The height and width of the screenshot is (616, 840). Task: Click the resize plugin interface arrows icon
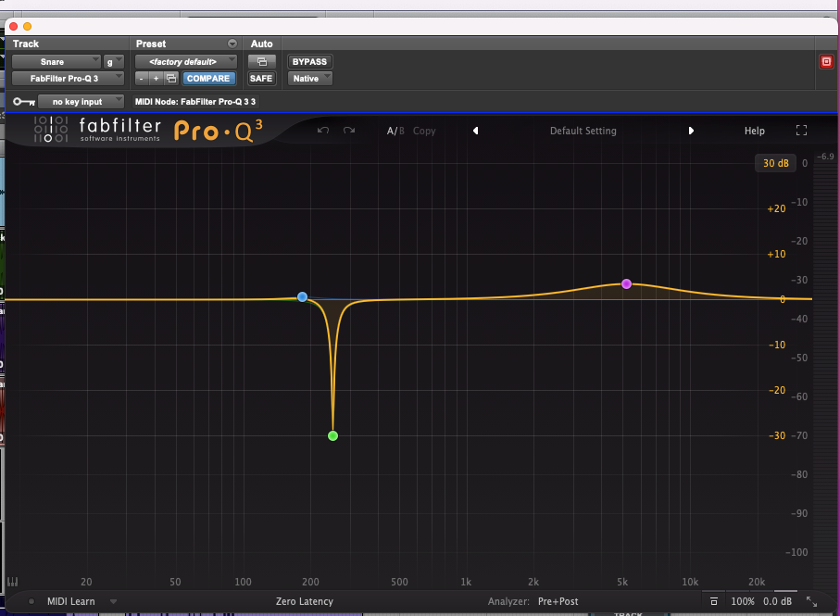click(811, 601)
